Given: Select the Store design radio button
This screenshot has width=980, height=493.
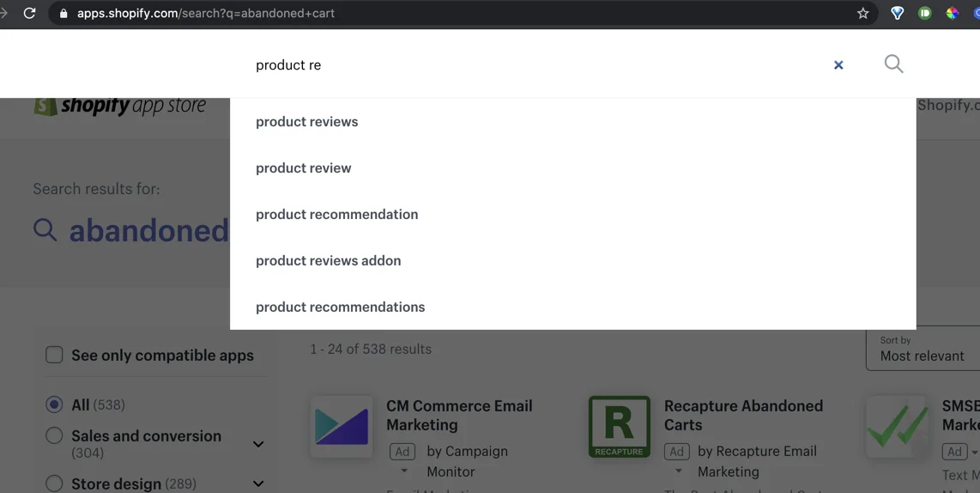Looking at the screenshot, I should click(x=54, y=484).
